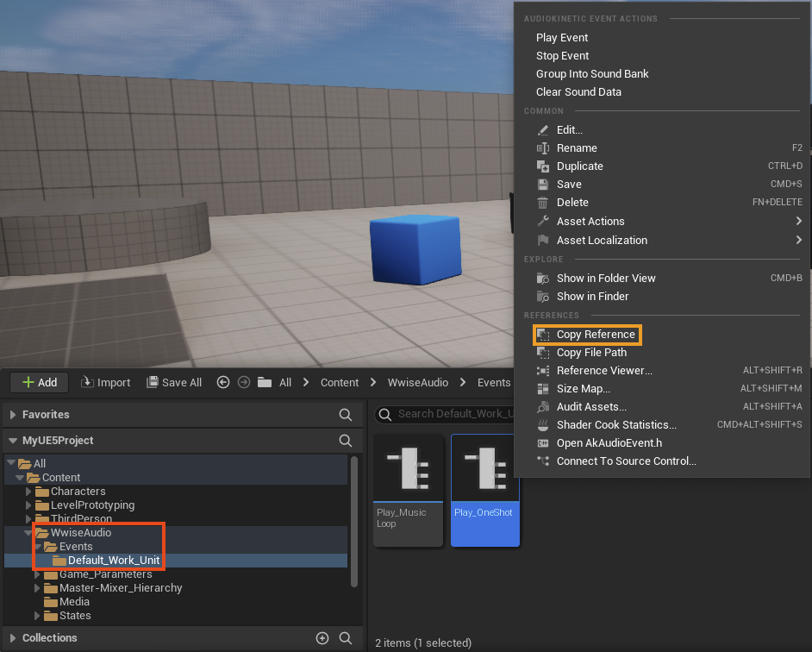Go back with the history back arrow
Image resolution: width=812 pixels, height=652 pixels.
click(x=223, y=383)
